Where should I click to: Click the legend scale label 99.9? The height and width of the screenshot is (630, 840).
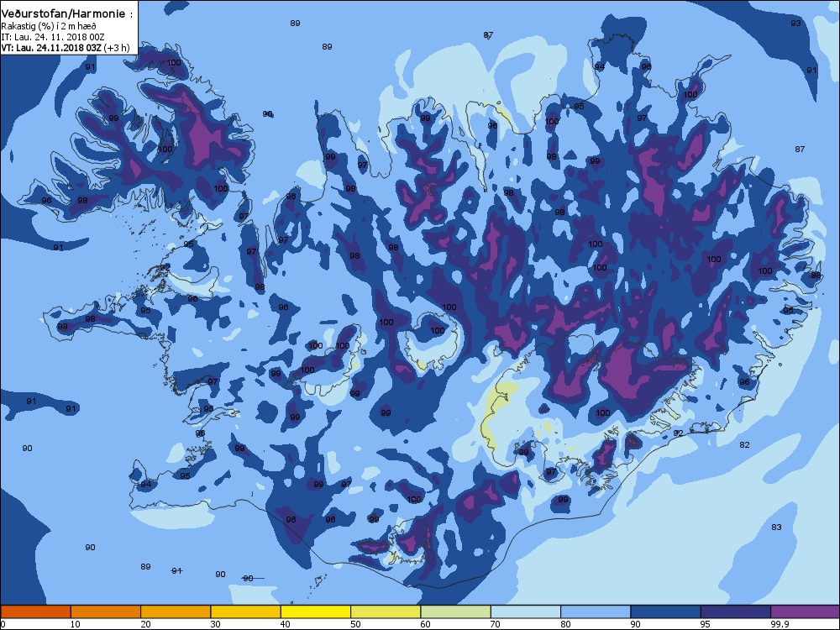(779, 624)
